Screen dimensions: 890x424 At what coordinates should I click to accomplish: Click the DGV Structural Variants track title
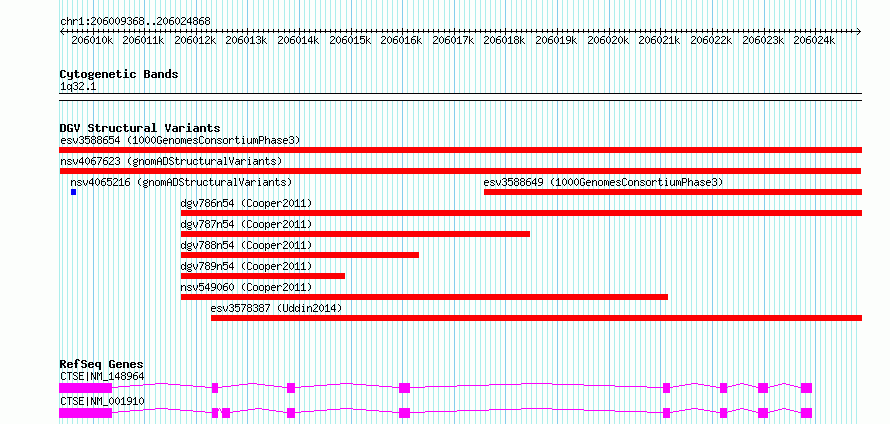tap(140, 128)
